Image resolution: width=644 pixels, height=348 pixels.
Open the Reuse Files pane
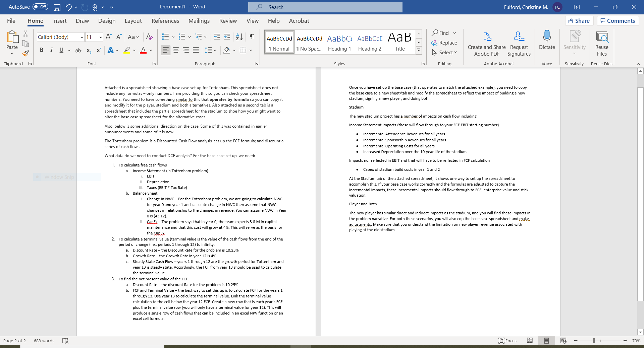pyautogui.click(x=602, y=44)
